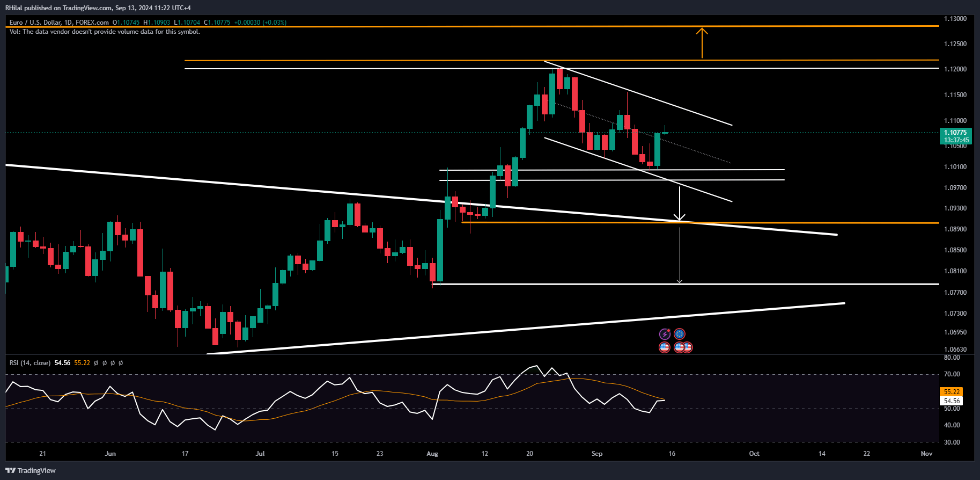980x480 pixels.
Task: Click '1.08100' on the price axis
Action: pos(955,271)
